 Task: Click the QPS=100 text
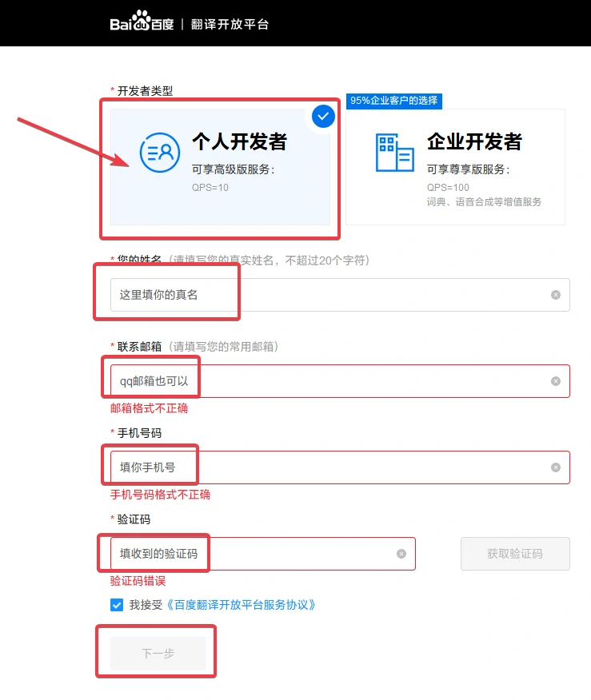point(448,188)
